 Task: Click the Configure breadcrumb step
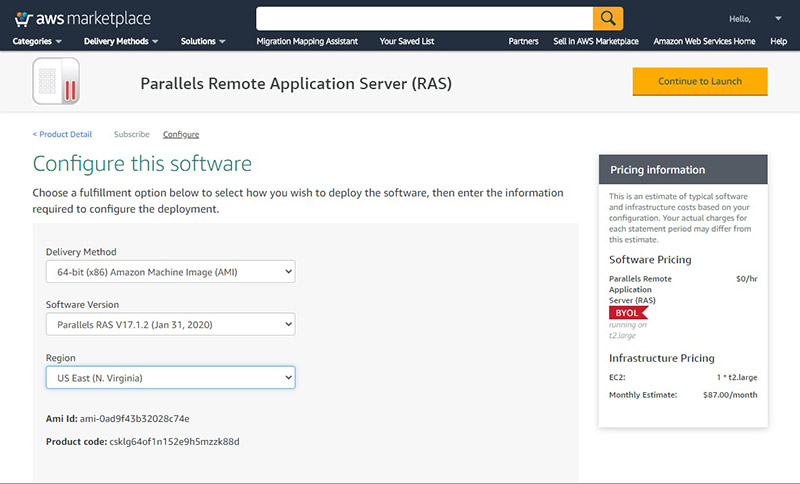pos(181,134)
